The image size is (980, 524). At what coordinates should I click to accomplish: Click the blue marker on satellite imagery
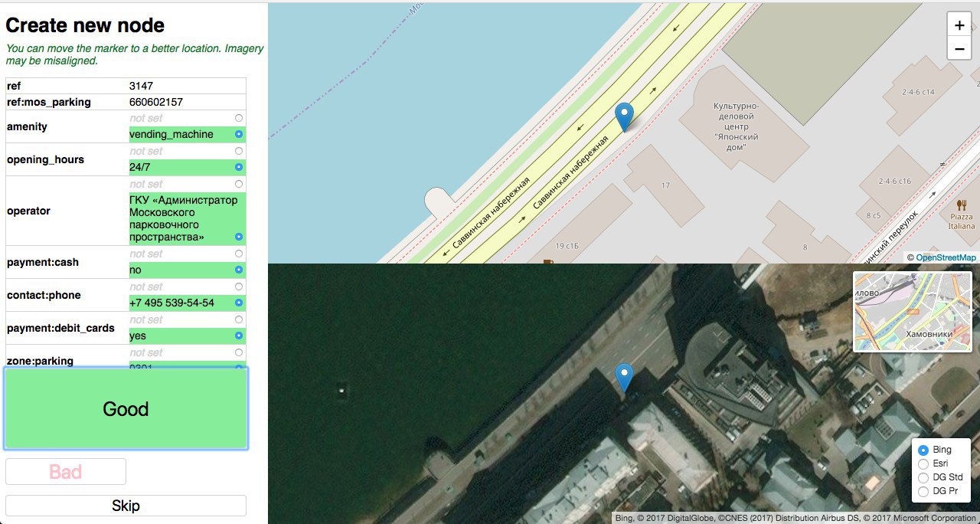pyautogui.click(x=625, y=377)
